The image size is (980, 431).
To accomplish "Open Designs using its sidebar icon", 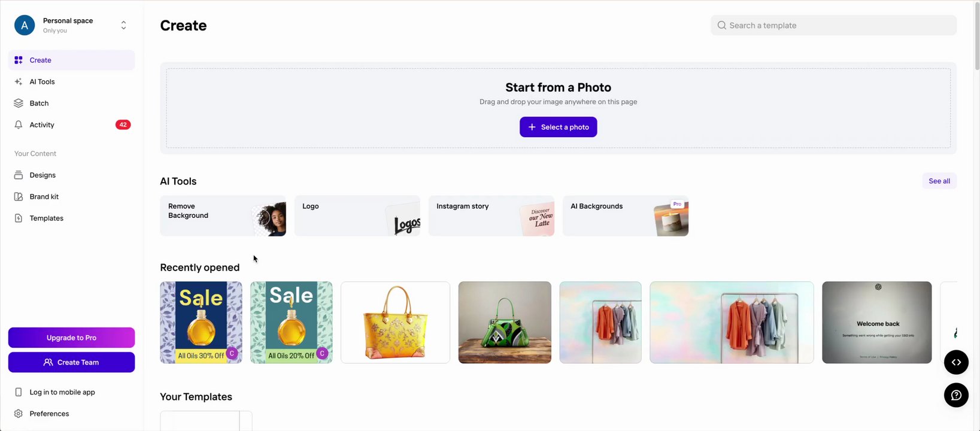I will [x=19, y=175].
